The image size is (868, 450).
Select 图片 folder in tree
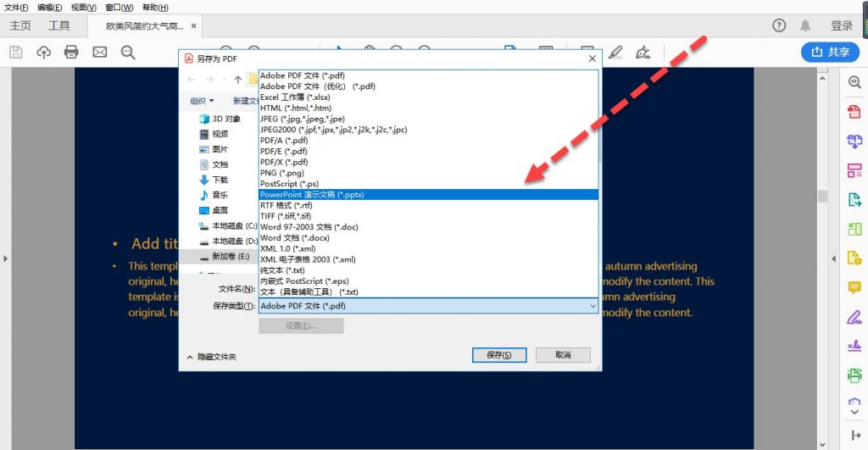pos(214,149)
